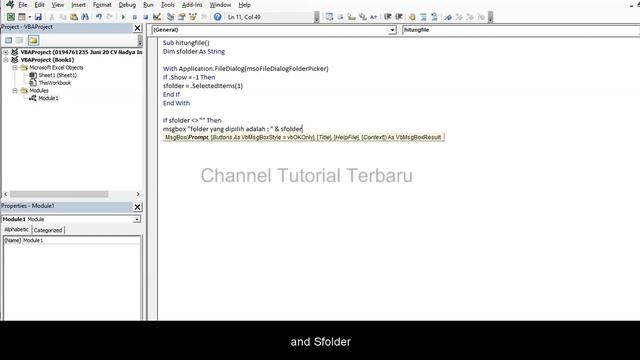Expand the VBAProject (0194761235 Juni 20) node

pos(6,52)
